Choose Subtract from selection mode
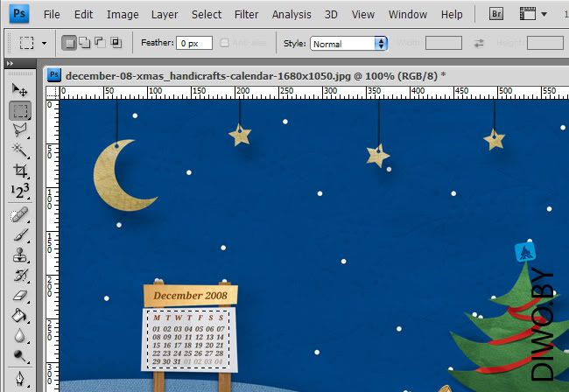569x392 pixels. coord(100,43)
